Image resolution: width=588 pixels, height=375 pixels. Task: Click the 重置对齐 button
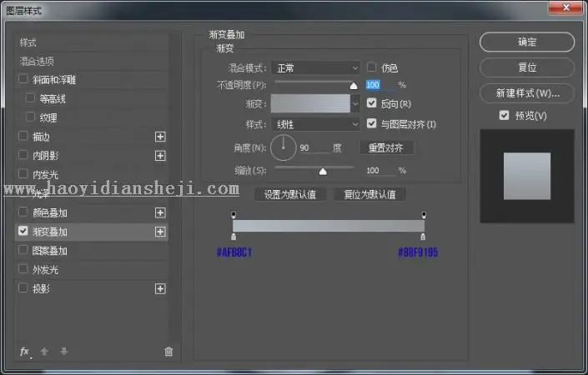386,148
